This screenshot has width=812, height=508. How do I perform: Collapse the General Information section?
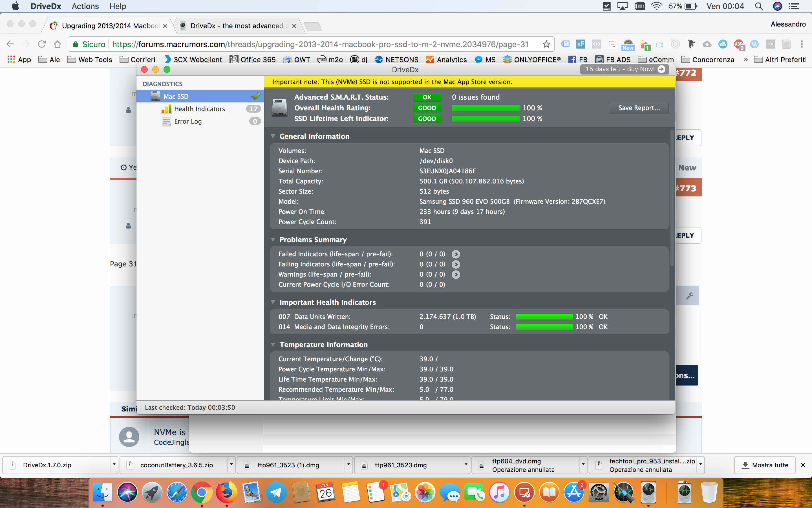[x=273, y=136]
